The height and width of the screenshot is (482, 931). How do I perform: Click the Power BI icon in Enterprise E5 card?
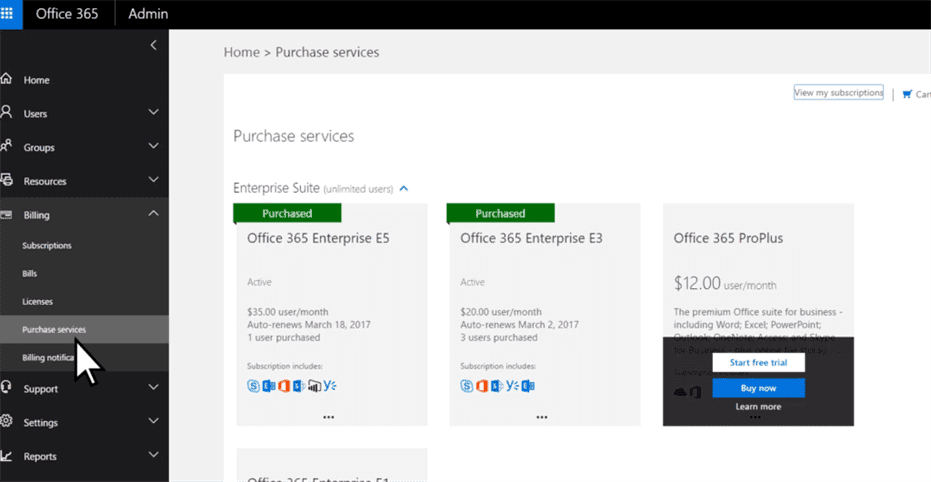[x=315, y=386]
